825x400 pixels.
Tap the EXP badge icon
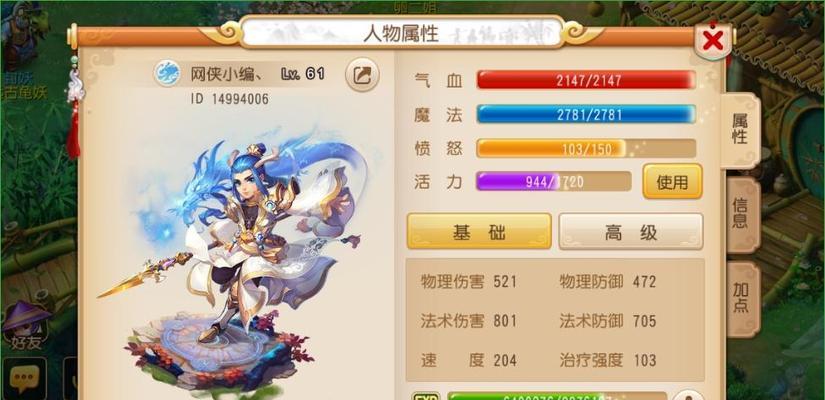click(x=426, y=396)
